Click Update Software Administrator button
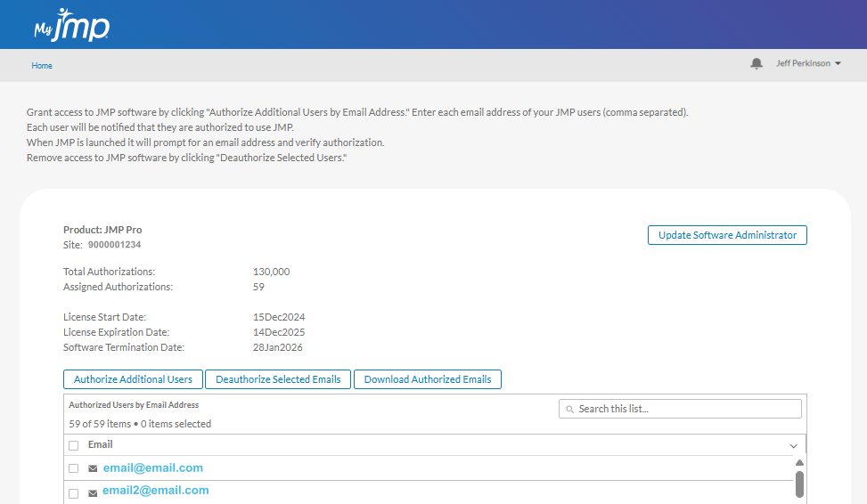867x504 pixels. point(727,235)
